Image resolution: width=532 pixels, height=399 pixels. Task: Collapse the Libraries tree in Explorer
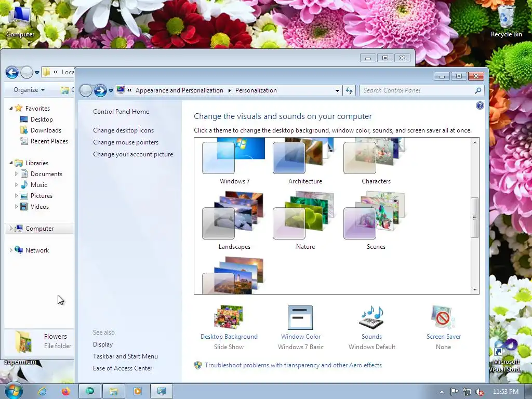(x=11, y=163)
